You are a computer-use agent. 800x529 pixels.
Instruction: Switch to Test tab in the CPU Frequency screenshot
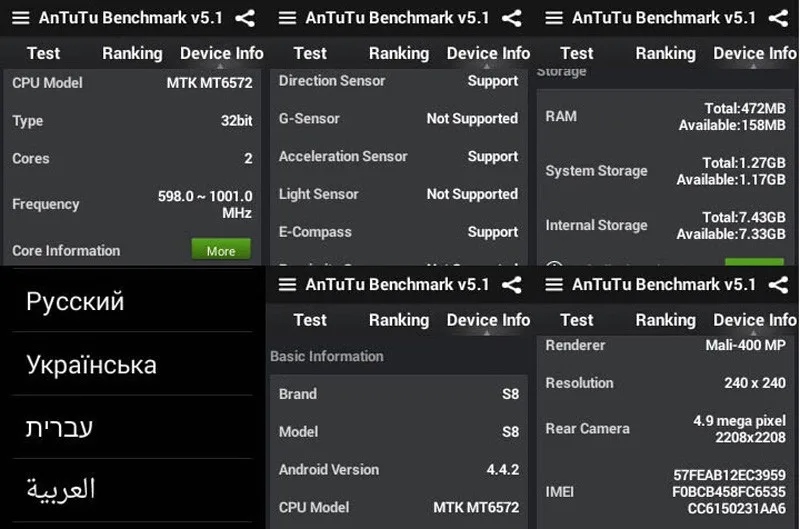click(43, 53)
